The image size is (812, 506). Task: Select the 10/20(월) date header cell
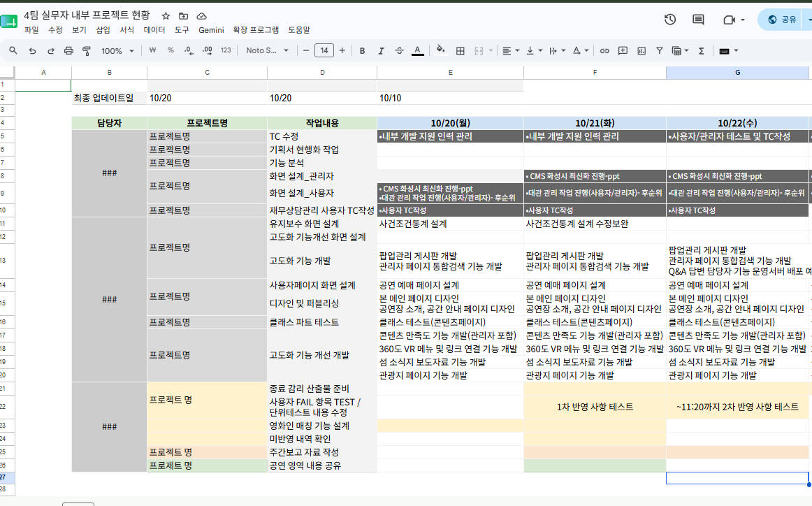point(451,123)
